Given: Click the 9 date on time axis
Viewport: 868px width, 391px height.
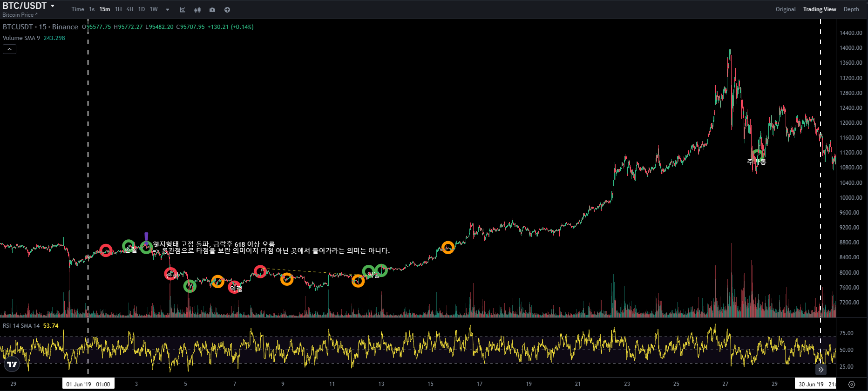Looking at the screenshot, I should click(283, 384).
